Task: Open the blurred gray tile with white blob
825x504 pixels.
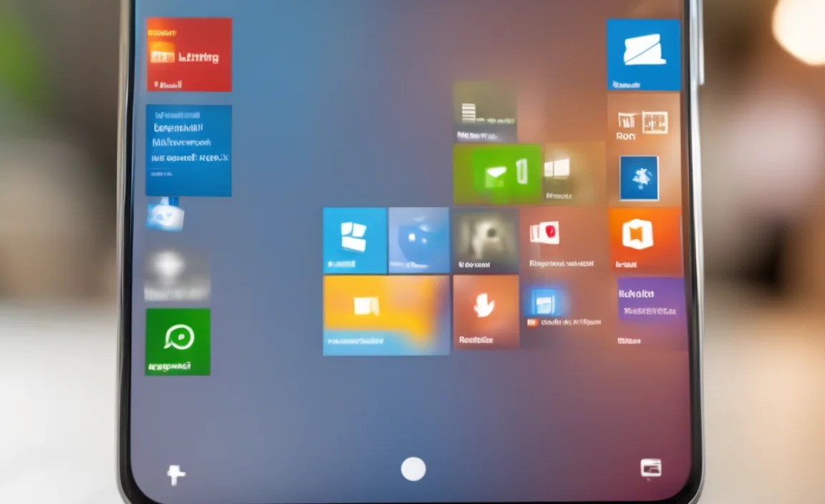Action: (x=178, y=275)
